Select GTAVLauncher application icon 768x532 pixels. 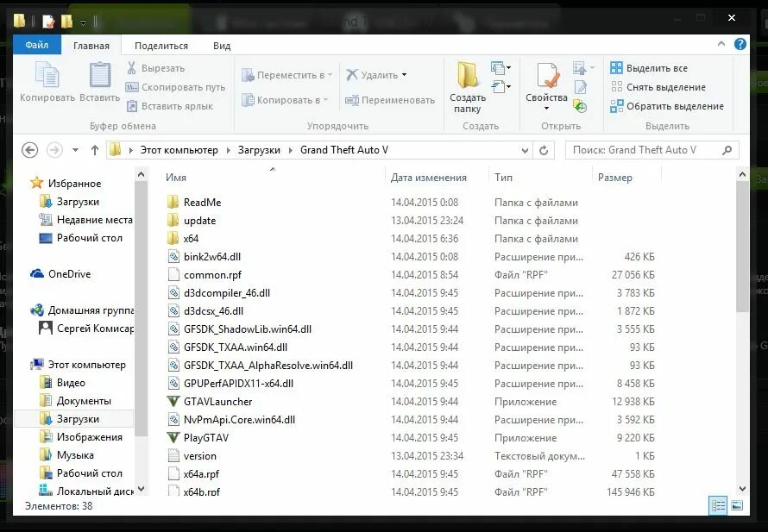[x=173, y=401]
